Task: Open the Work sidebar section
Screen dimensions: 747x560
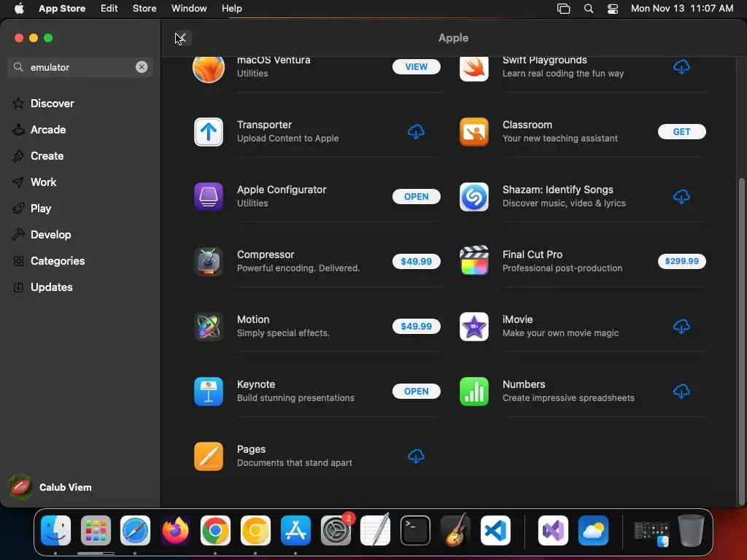Action: click(x=43, y=182)
